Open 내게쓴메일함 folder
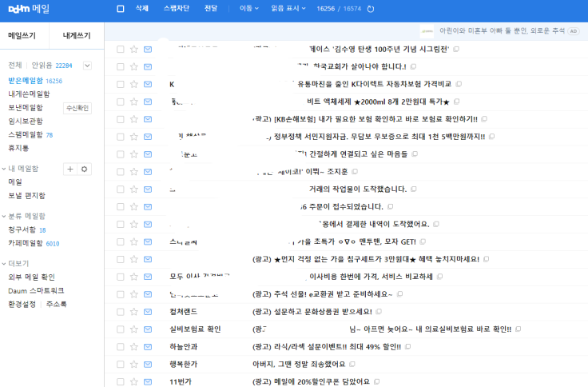The width and height of the screenshot is (588, 387). [29, 94]
